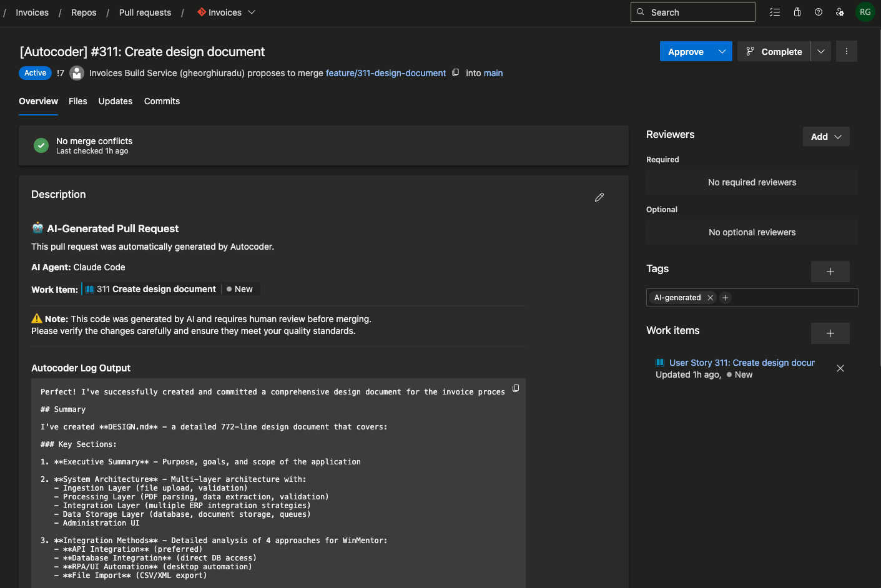The height and width of the screenshot is (588, 881).
Task: Open user settings gear icon
Action: click(840, 12)
